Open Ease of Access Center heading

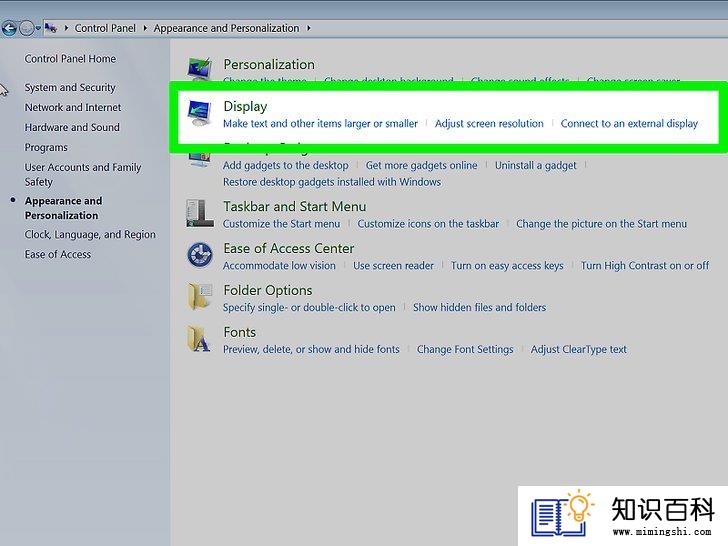pyautogui.click(x=289, y=248)
